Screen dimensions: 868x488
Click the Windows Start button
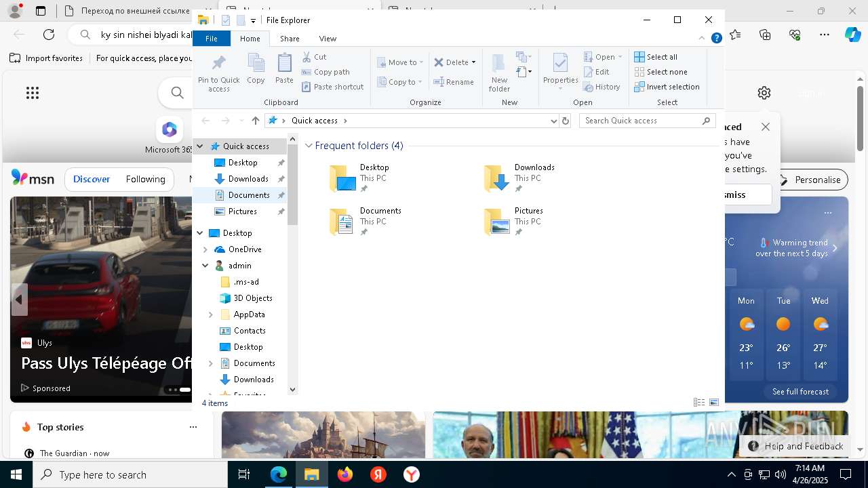tap(16, 474)
